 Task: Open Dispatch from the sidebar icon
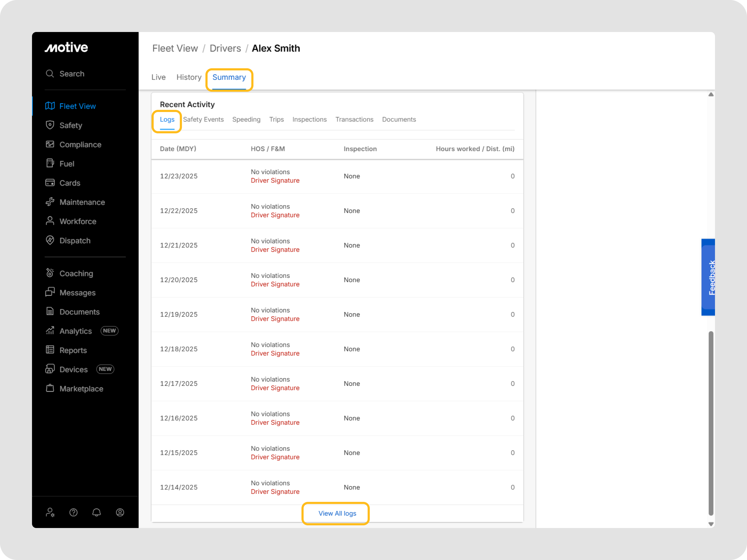(x=50, y=240)
